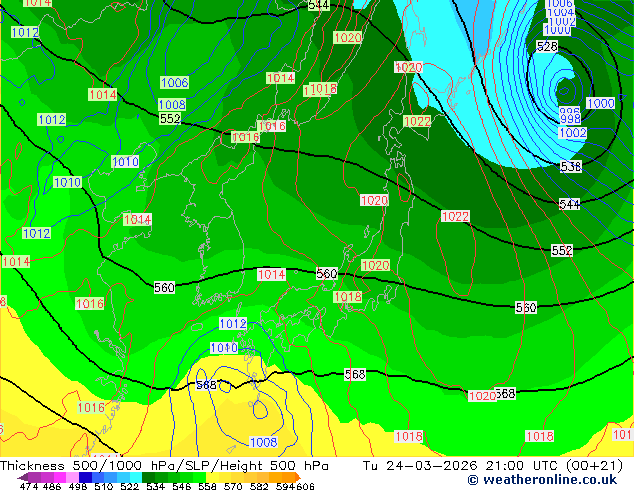Click the legend value '534'
The height and width of the screenshot is (490, 634).
155,486
